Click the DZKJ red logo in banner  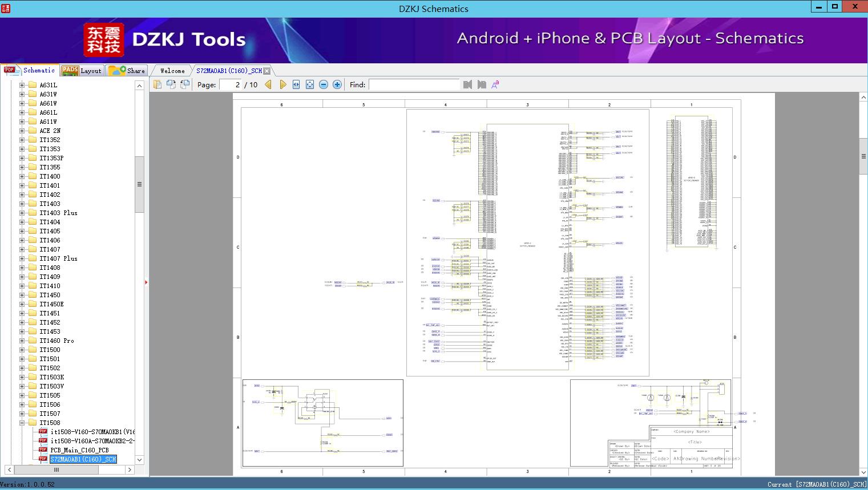tap(104, 40)
